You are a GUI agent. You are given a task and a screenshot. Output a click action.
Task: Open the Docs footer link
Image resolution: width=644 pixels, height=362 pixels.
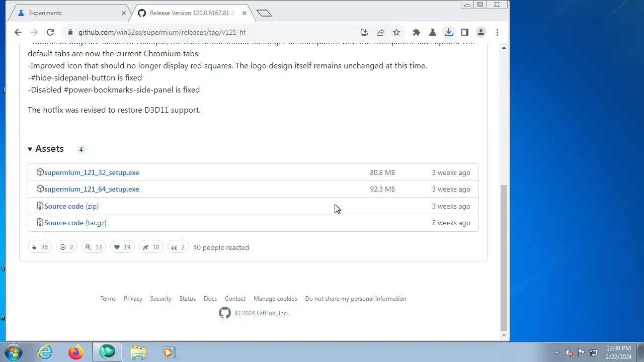[210, 299]
